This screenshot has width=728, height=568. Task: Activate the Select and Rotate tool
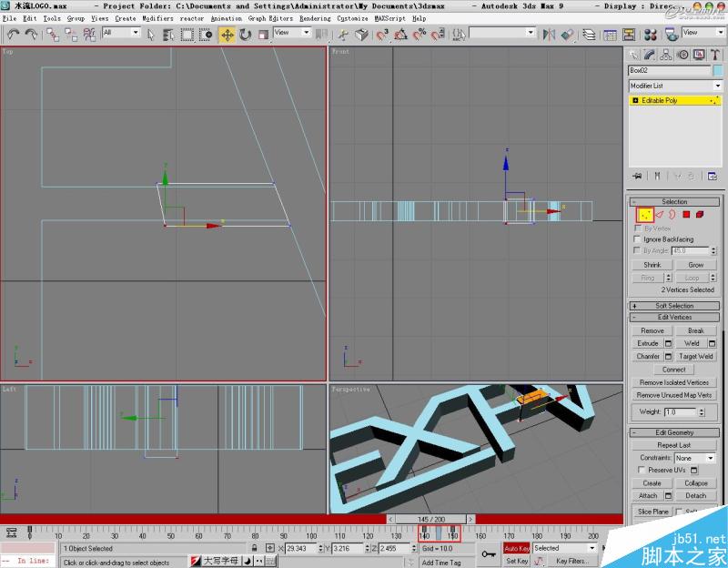(244, 35)
